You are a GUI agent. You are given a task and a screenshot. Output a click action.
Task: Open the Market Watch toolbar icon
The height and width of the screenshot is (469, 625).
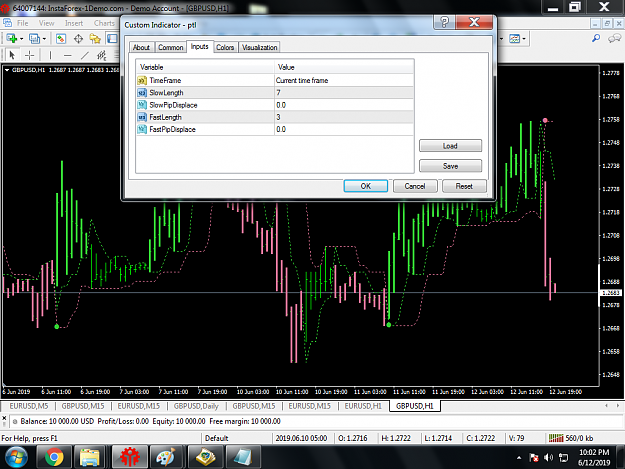[61, 39]
